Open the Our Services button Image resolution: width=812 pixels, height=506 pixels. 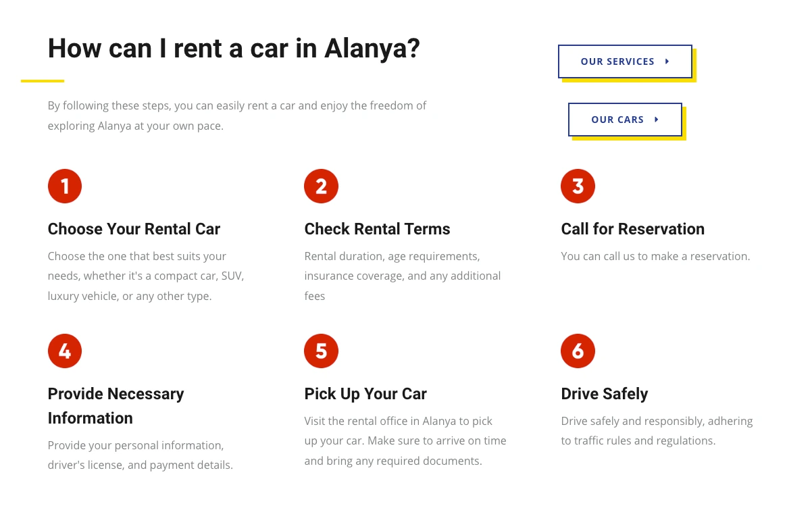pos(625,61)
